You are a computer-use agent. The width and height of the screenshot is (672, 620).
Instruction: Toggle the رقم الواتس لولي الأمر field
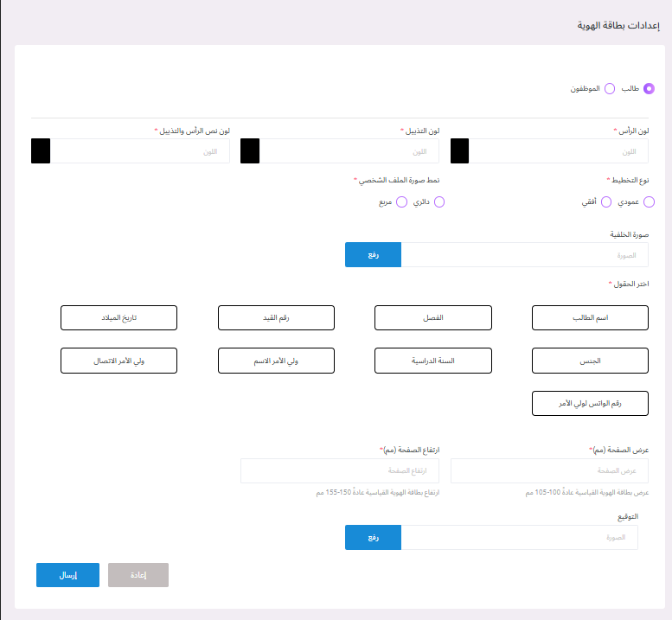click(x=590, y=403)
